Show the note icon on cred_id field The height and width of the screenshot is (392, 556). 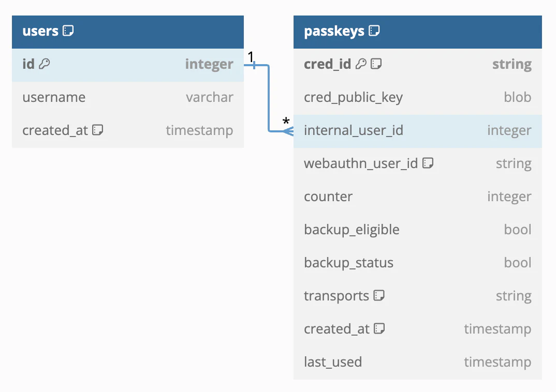tap(376, 64)
